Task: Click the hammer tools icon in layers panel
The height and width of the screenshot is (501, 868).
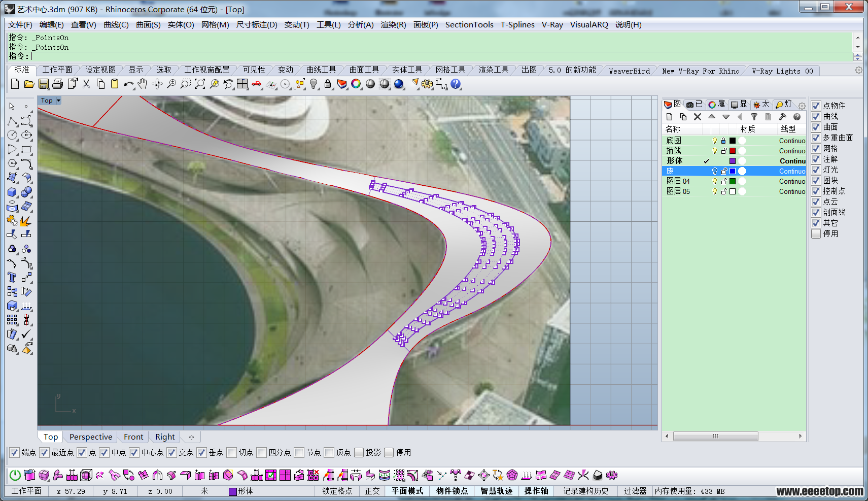Action: 783,117
